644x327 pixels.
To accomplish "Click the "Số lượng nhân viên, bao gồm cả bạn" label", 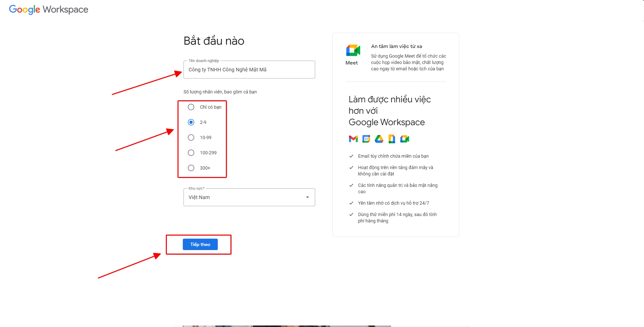I will [x=220, y=92].
